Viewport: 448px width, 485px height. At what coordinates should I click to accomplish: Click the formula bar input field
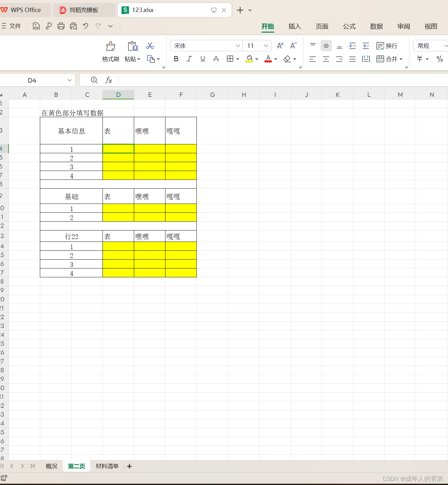283,80
